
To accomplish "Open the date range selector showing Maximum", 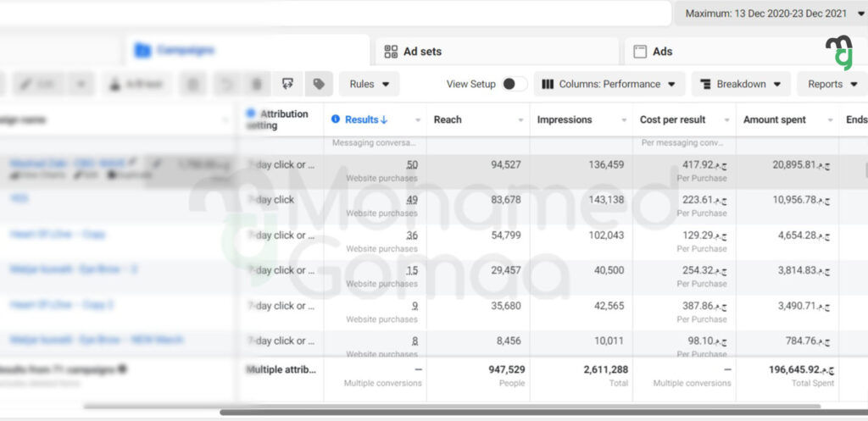I will click(x=770, y=13).
